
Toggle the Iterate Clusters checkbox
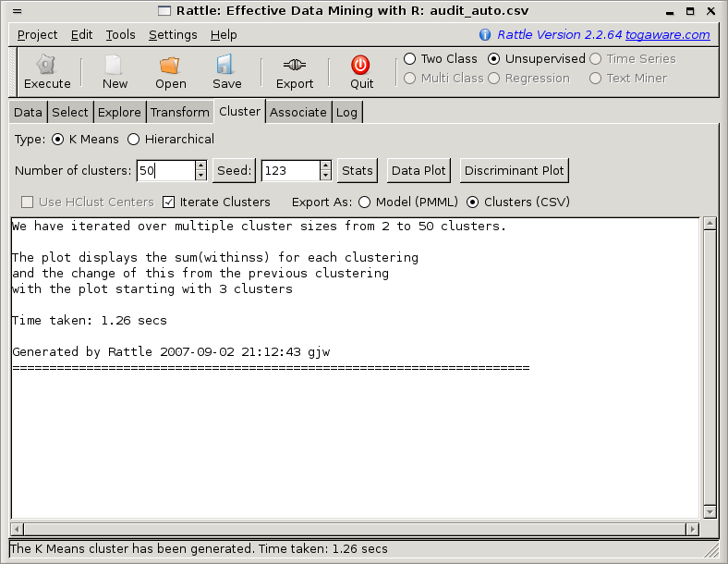[x=168, y=202]
